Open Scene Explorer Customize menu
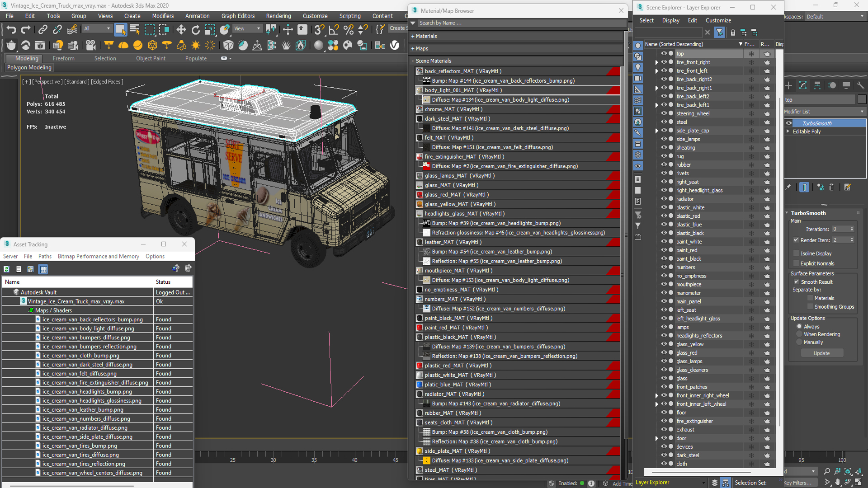The image size is (868, 488). (718, 20)
